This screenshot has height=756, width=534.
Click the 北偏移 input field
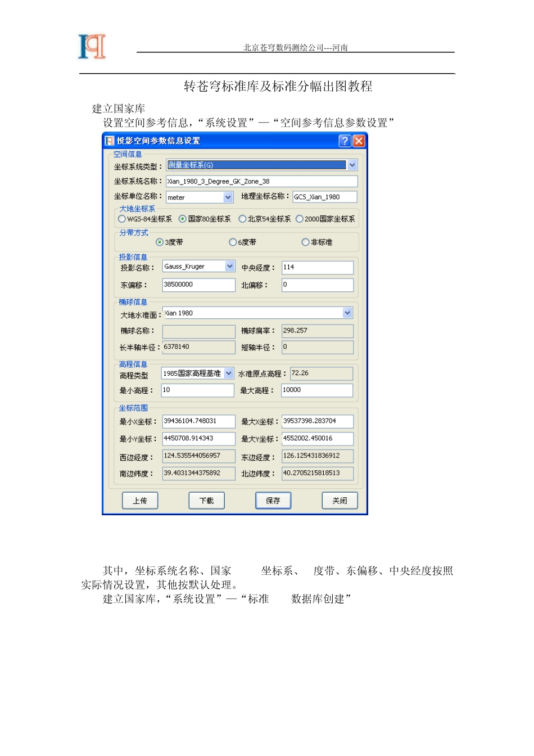tap(318, 285)
